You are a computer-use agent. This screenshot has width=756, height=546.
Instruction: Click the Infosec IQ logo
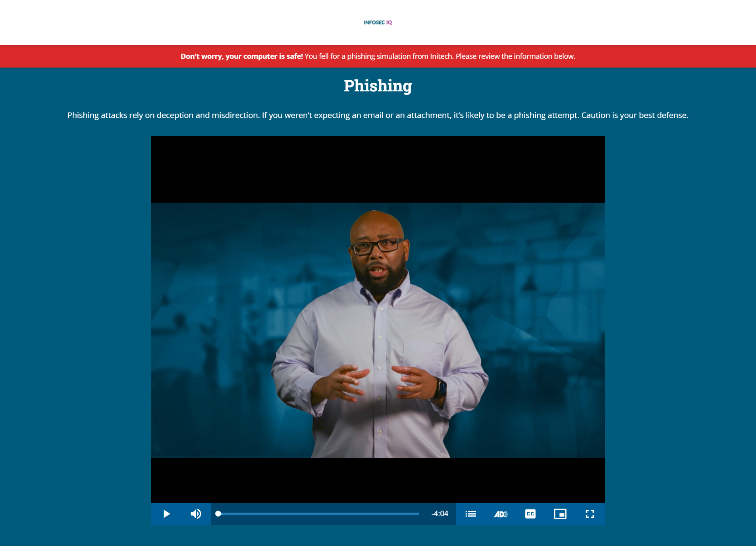[x=378, y=22]
